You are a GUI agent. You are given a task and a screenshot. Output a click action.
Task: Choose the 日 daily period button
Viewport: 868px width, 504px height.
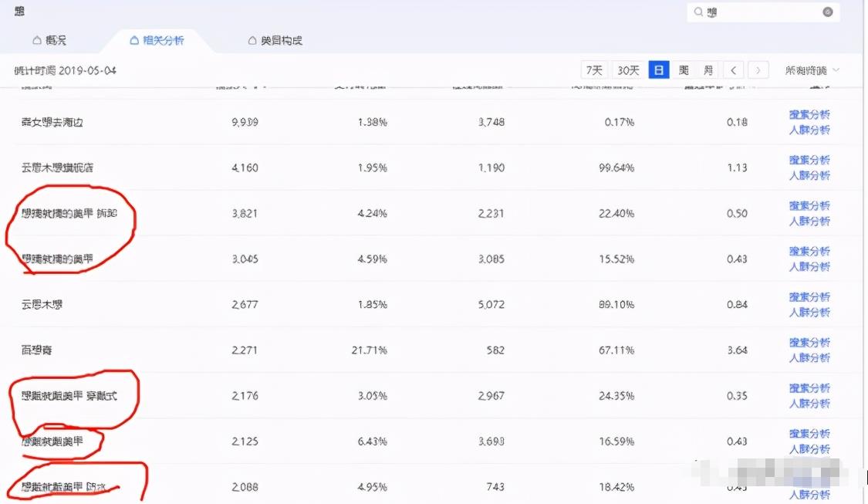(659, 70)
